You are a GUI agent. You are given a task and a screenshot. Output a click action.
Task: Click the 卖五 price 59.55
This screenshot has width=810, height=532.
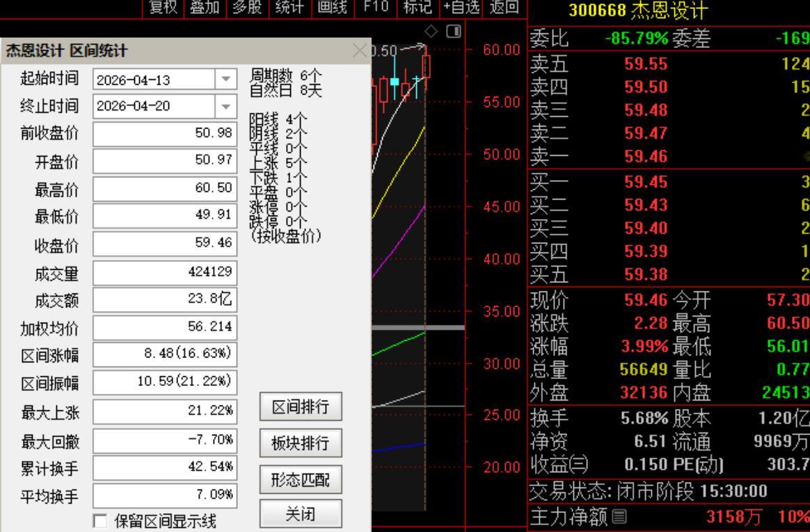pos(646,64)
